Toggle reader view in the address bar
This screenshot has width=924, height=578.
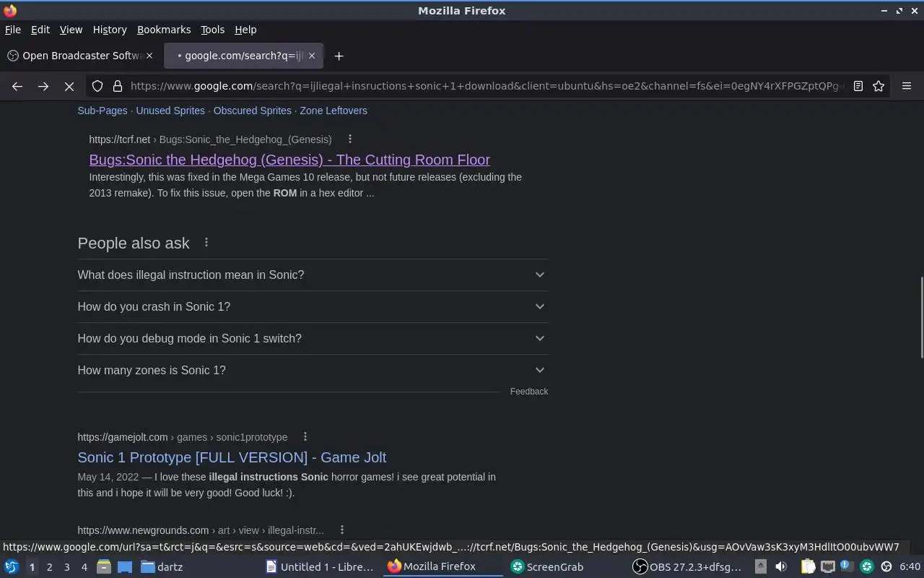coord(858,86)
